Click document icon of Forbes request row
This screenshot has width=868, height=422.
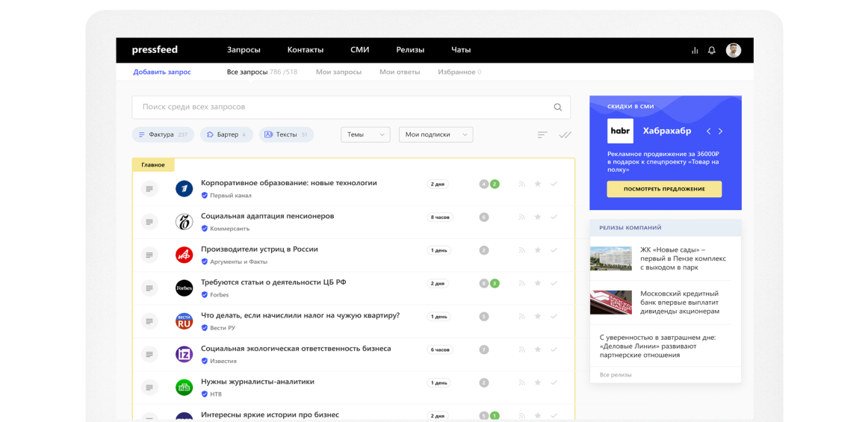click(149, 288)
